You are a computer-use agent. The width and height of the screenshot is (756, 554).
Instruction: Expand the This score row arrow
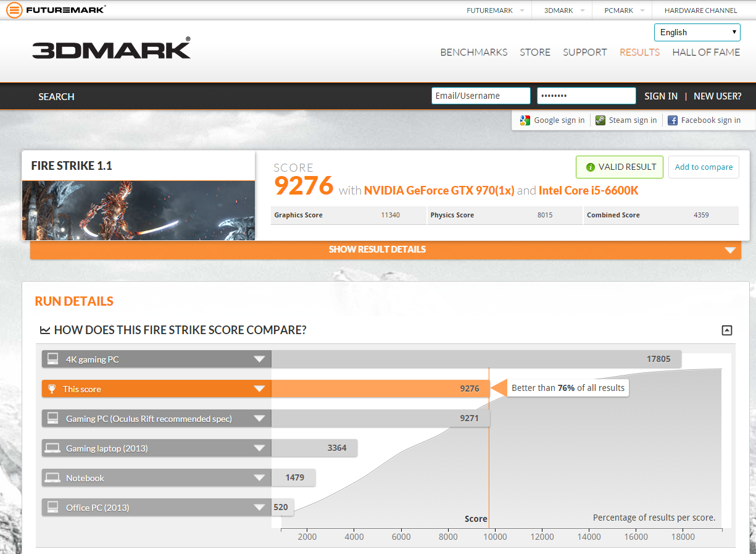click(259, 389)
